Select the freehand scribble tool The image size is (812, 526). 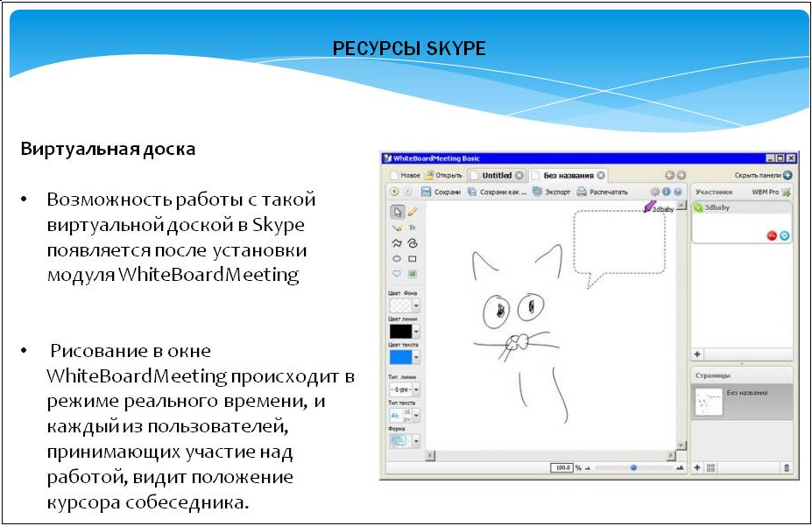click(413, 243)
